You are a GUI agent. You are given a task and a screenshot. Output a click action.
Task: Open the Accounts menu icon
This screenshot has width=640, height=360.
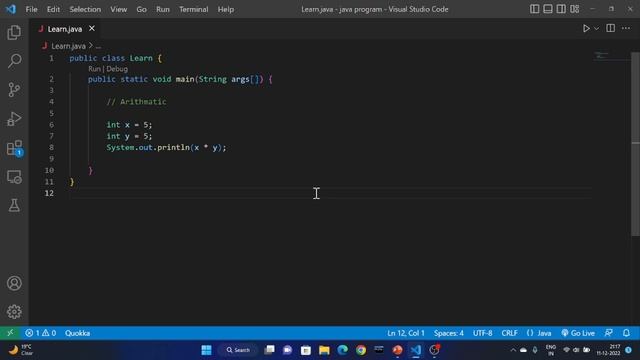(x=14, y=283)
